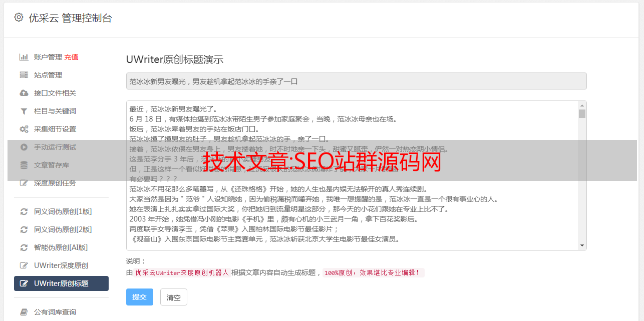Click the filter icon next to 栏目与关键词
The height and width of the screenshot is (321, 644).
click(x=24, y=111)
